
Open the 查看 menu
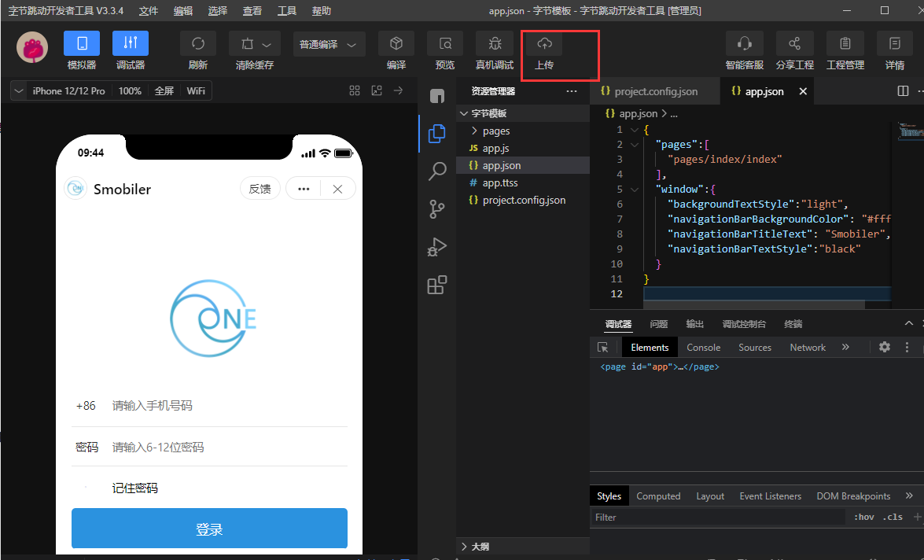click(x=252, y=10)
